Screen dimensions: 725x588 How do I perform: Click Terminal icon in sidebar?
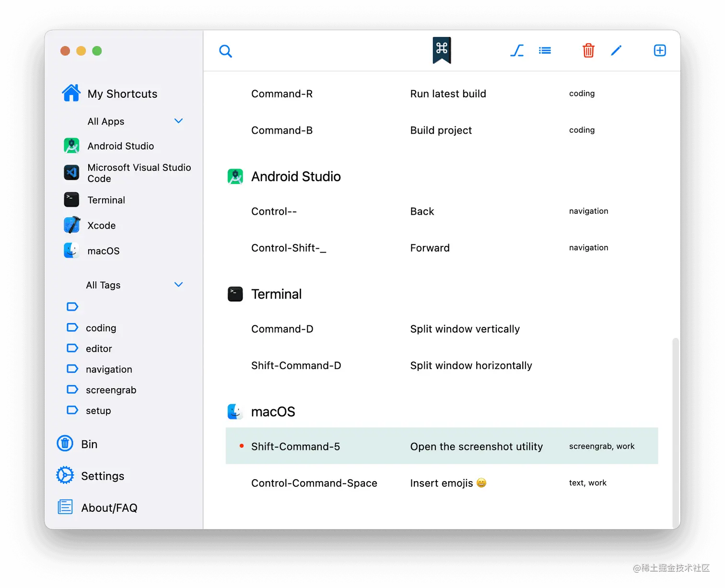coord(71,200)
